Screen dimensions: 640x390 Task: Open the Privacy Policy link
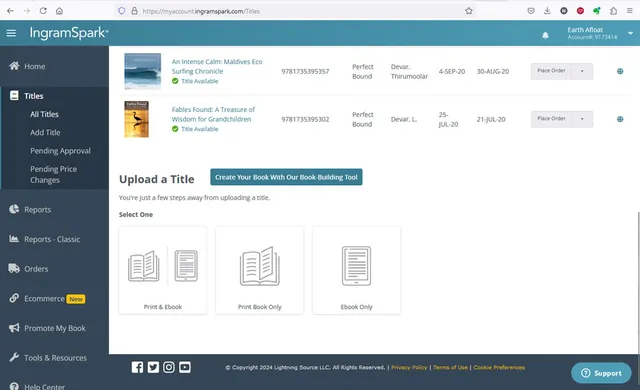click(x=409, y=367)
